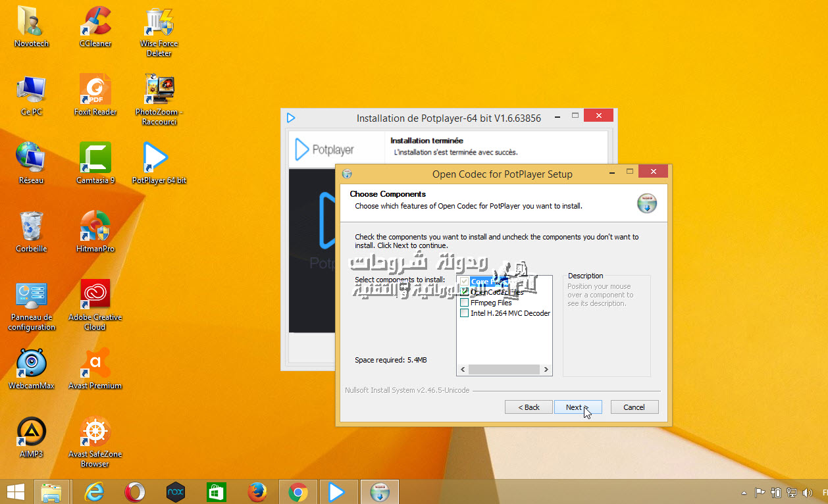The width and height of the screenshot is (828, 504).
Task: Open Google Chrome from taskbar
Action: tap(298, 491)
